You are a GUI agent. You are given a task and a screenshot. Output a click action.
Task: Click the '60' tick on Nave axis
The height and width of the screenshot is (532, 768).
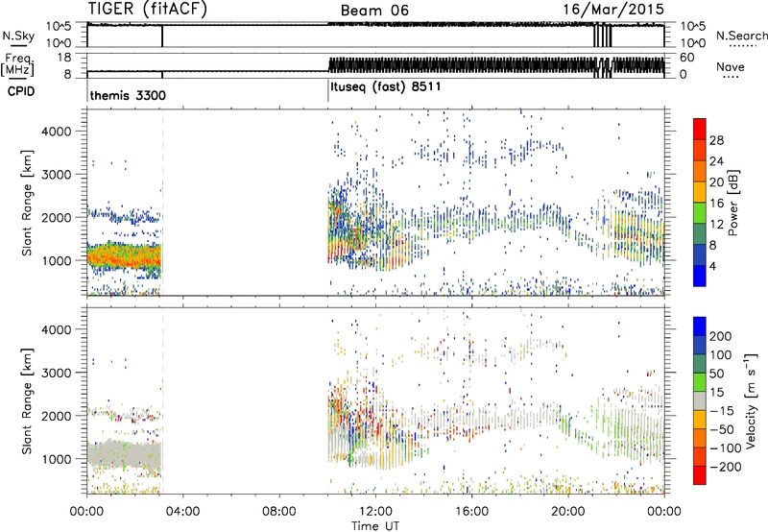687,58
